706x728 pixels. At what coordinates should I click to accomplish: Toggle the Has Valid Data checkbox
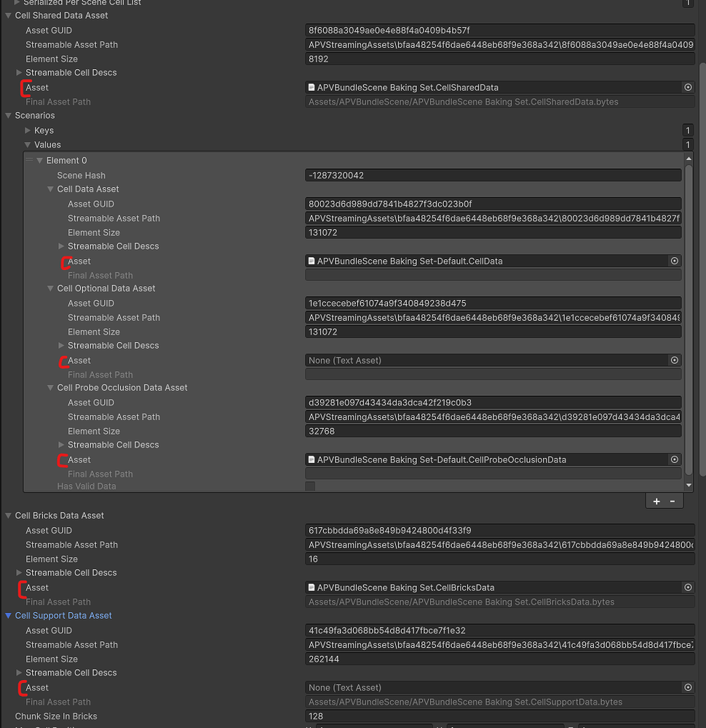click(x=311, y=486)
